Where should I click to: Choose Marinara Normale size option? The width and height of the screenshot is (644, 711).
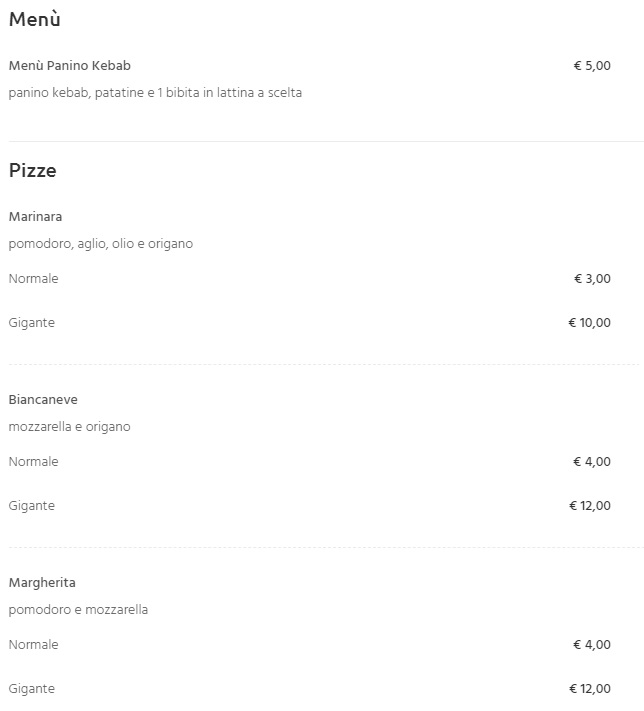pos(34,278)
